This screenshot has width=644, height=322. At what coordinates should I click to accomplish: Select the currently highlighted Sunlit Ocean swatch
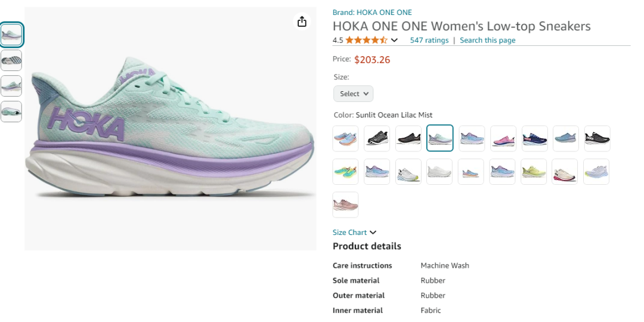tap(439, 138)
